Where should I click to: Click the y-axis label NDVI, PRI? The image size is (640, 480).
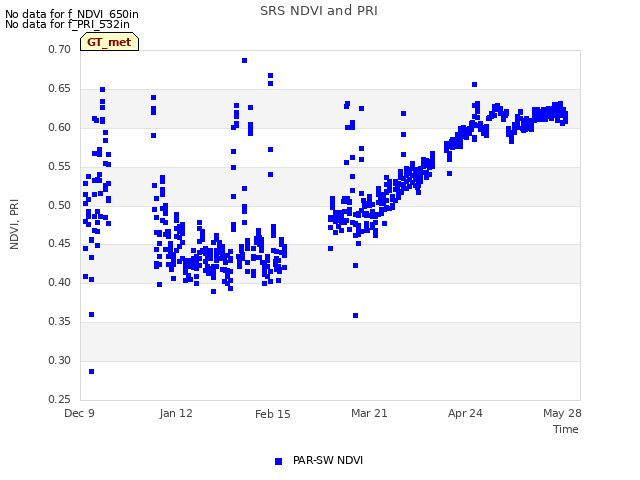(x=14, y=224)
